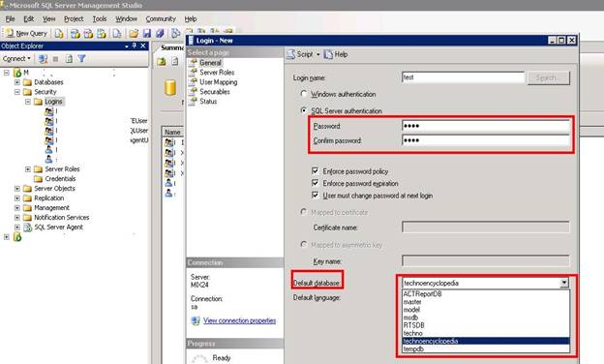
Task: Select the Logins folder in tree
Action: 53,102
